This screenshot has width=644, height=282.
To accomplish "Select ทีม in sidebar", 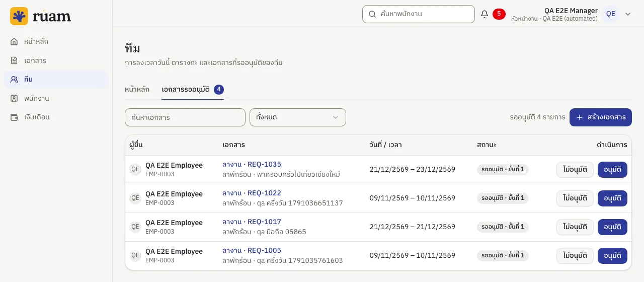I will click(56, 79).
